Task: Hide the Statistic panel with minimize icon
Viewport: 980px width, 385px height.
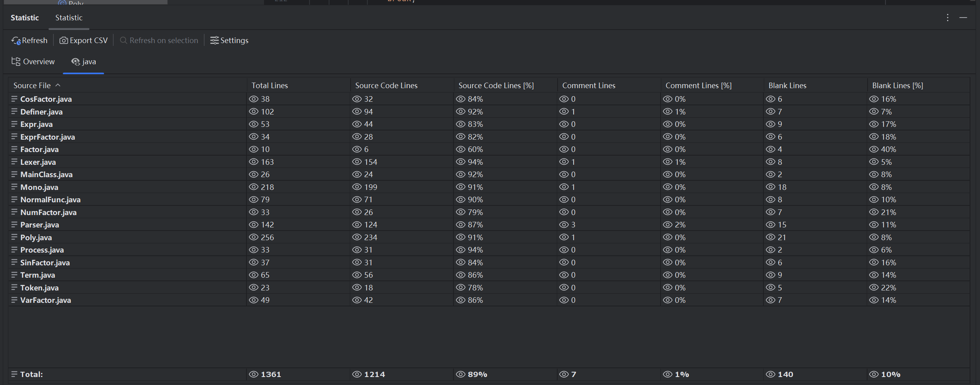Action: click(963, 18)
